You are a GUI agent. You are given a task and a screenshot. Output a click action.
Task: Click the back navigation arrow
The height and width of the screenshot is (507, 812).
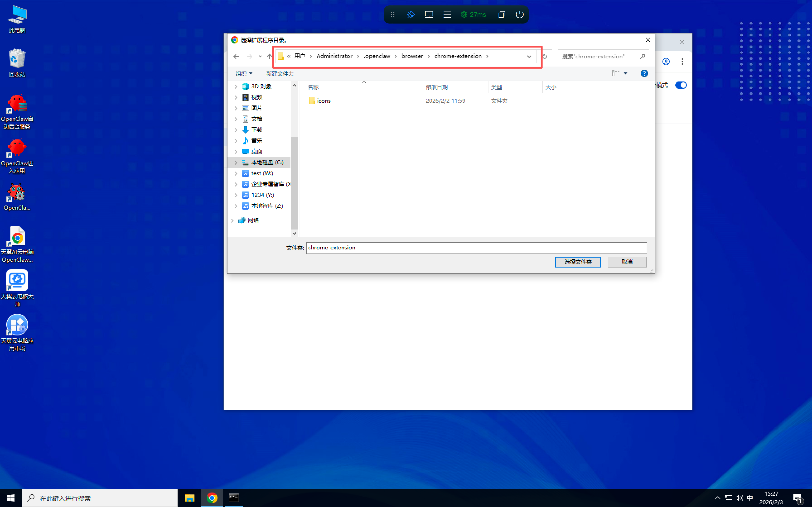pos(236,56)
